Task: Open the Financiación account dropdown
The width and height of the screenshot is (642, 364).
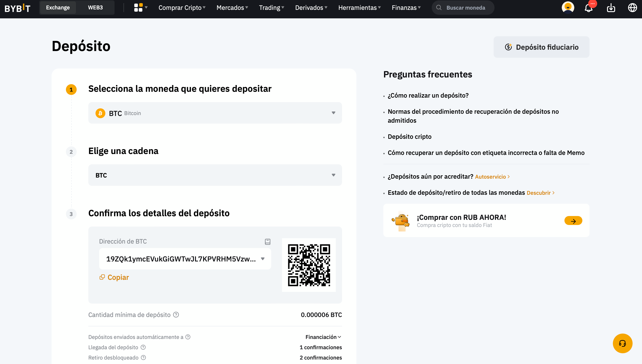Action: (x=323, y=337)
